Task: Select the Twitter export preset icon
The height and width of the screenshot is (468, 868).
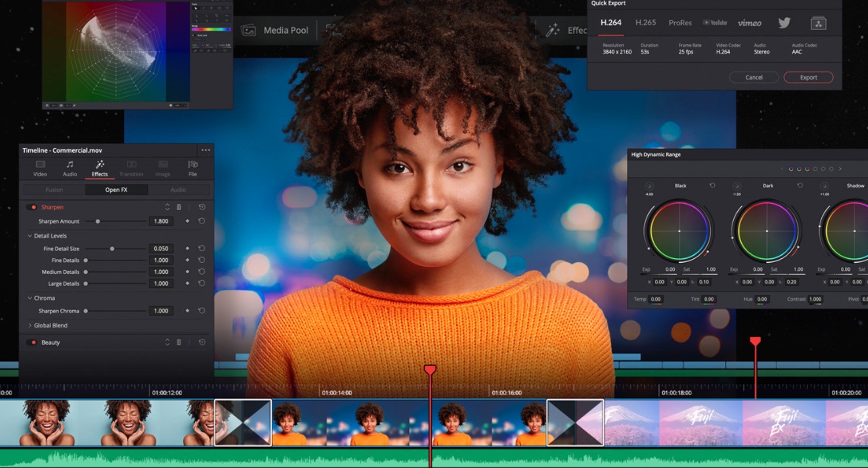Action: point(784,23)
